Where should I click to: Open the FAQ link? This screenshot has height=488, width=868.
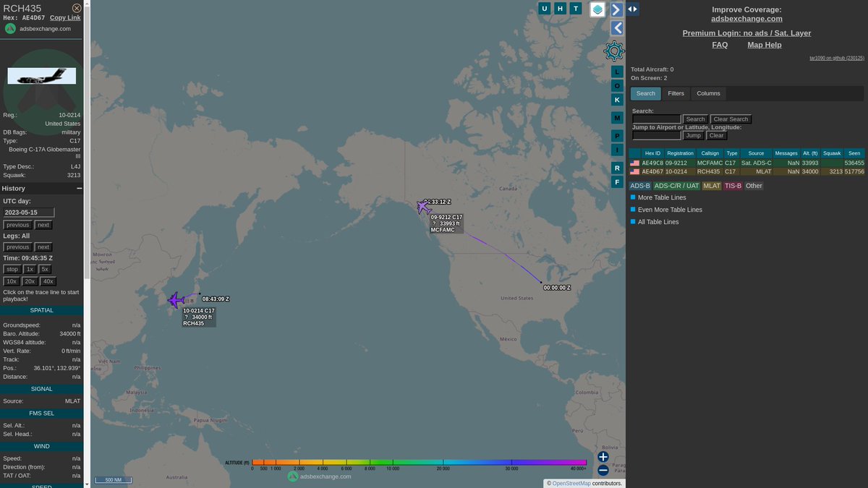(720, 45)
